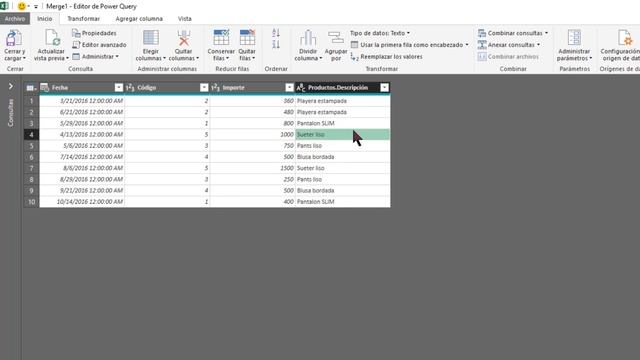
Task: Open the quick access toolbar customize arrow
Action: (36, 7)
